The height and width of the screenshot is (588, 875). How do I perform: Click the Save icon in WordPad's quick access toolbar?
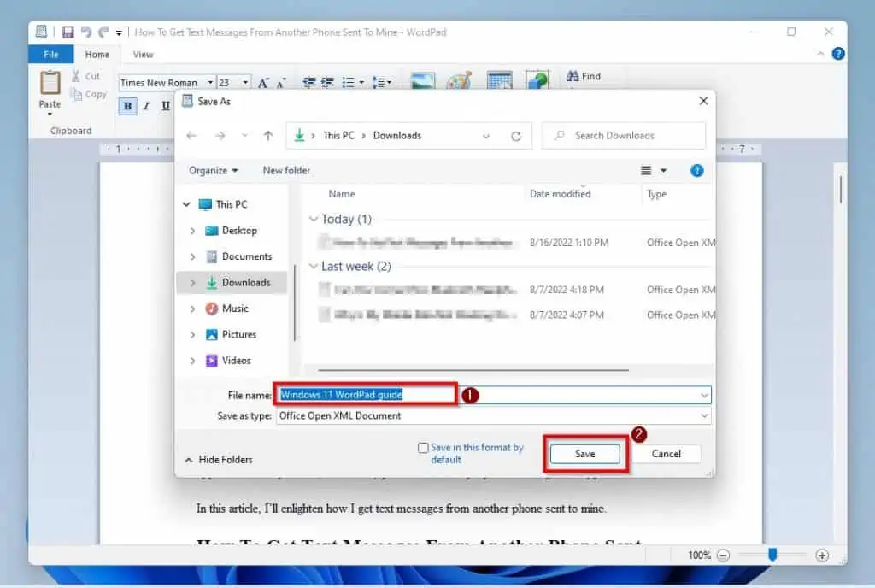point(68,32)
